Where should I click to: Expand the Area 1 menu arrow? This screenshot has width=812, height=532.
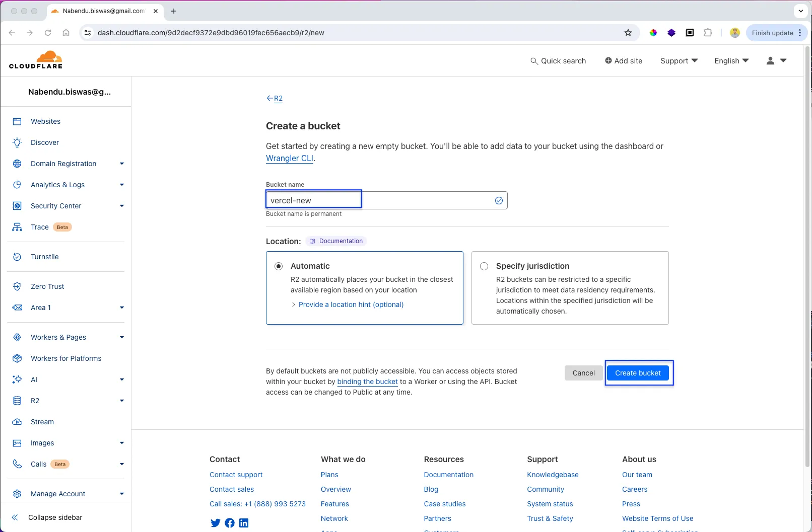(122, 308)
